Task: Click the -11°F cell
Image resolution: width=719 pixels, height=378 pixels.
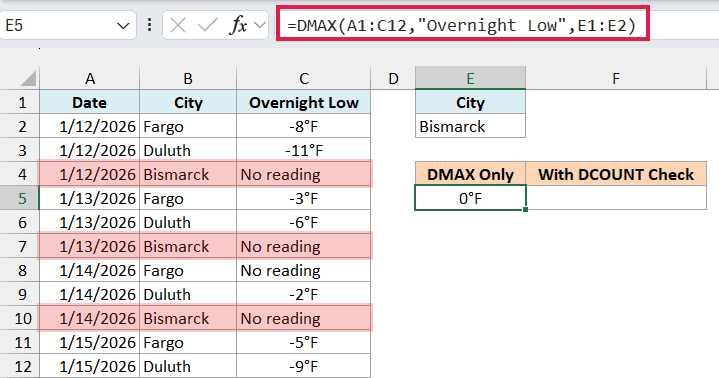Action: click(304, 150)
